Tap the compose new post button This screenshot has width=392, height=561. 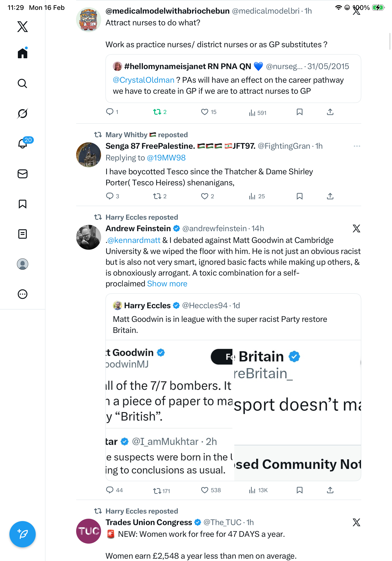(x=22, y=534)
